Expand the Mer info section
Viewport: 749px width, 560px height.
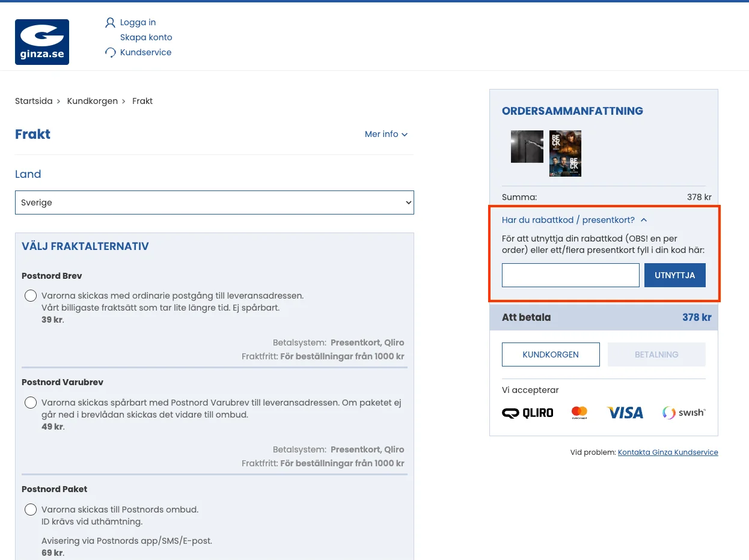pyautogui.click(x=386, y=134)
